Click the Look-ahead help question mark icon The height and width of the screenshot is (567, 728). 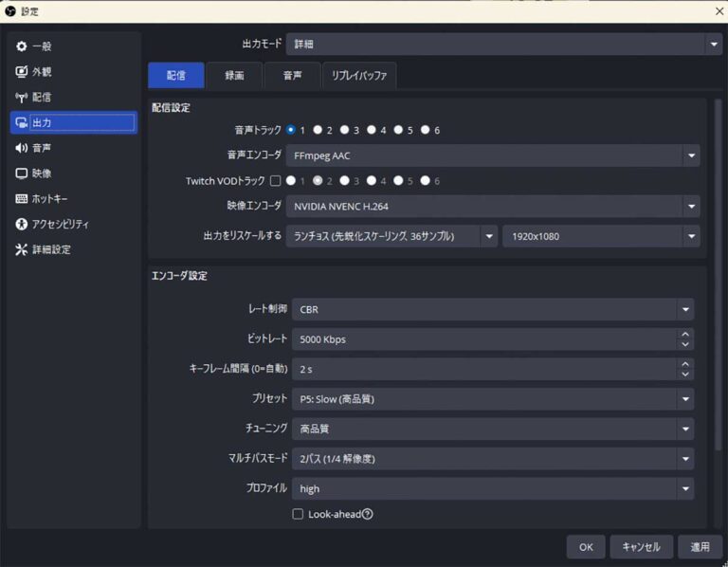pos(367,514)
